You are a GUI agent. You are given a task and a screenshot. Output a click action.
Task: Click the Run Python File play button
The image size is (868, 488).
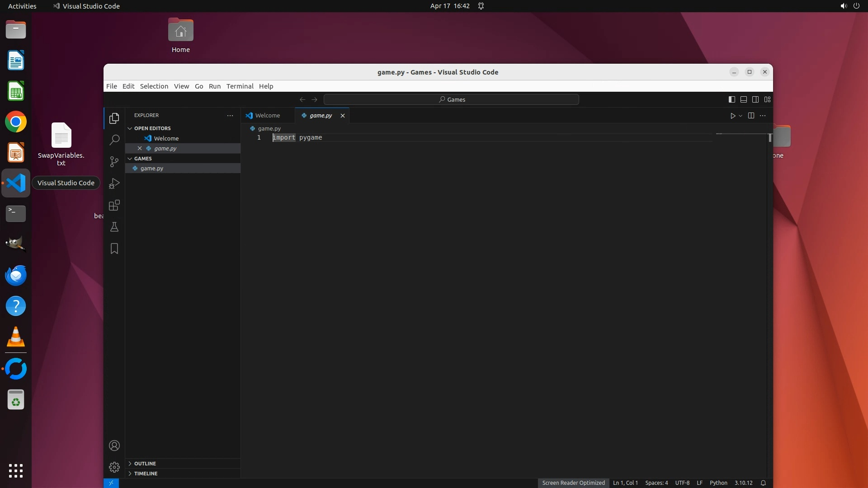732,116
